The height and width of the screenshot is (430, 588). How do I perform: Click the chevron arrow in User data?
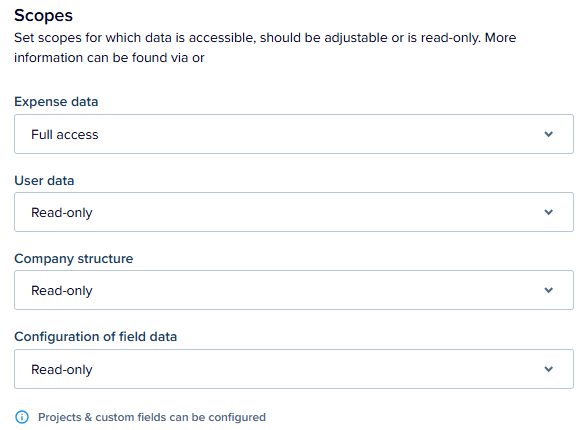click(x=549, y=212)
